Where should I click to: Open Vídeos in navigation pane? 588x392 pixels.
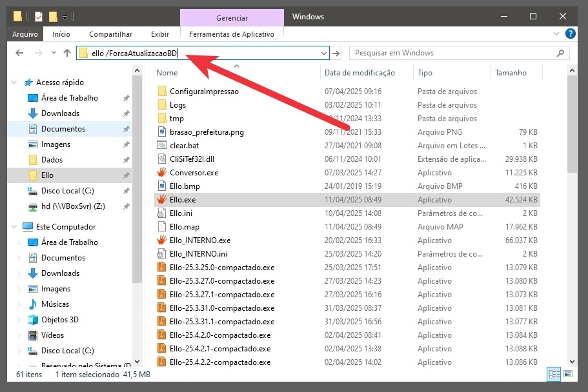(x=52, y=335)
